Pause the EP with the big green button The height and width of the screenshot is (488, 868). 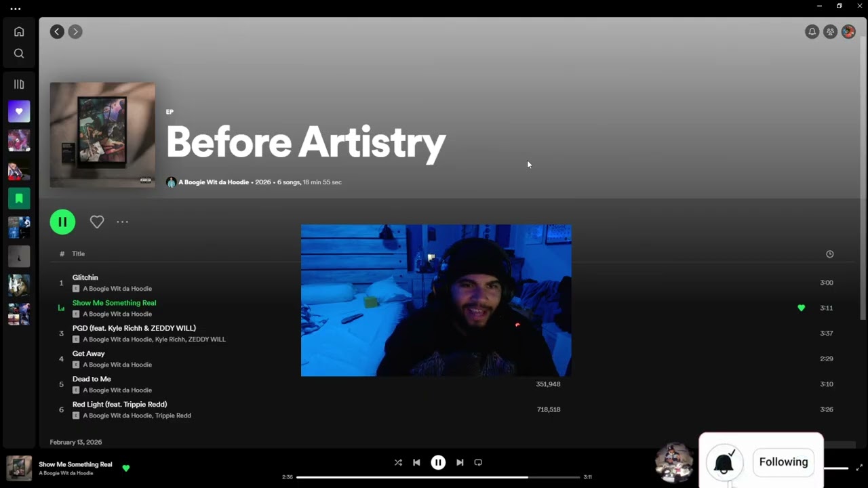[x=62, y=222]
